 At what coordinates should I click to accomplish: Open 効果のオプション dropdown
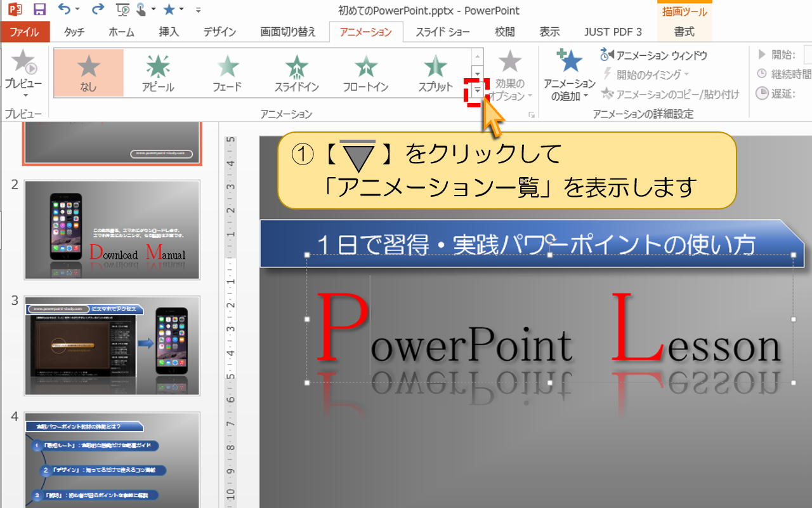pos(510,76)
